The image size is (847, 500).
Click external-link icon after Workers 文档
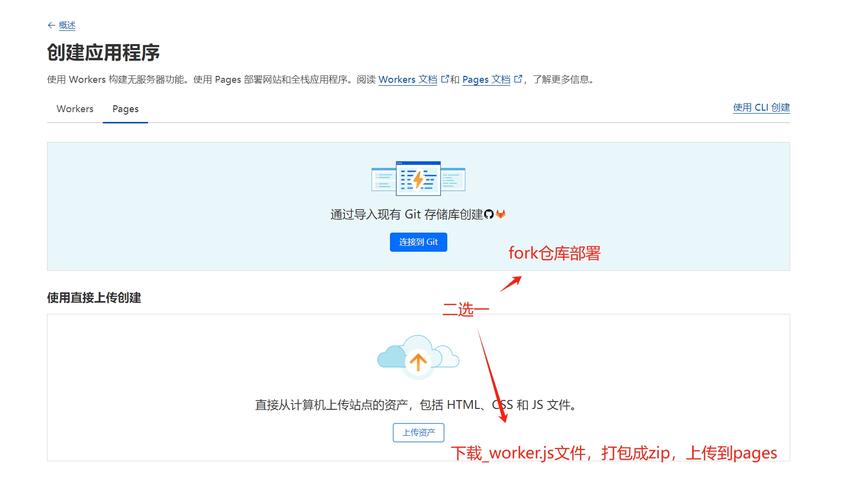[445, 79]
